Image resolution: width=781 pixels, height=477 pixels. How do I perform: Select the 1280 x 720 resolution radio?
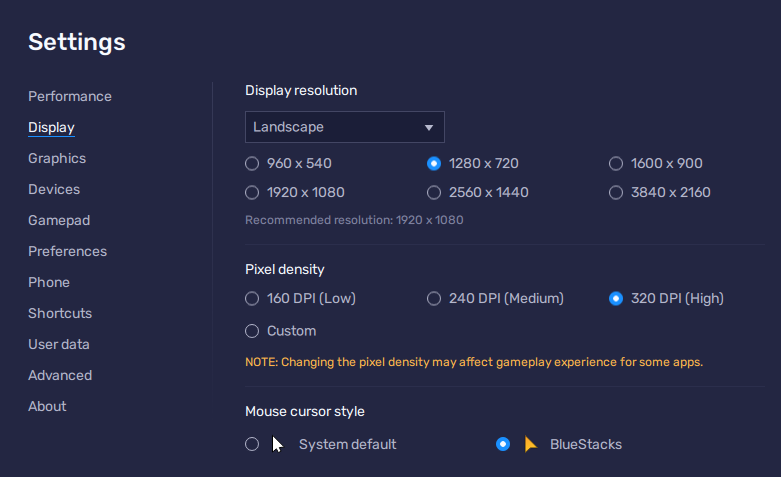pyautogui.click(x=434, y=163)
